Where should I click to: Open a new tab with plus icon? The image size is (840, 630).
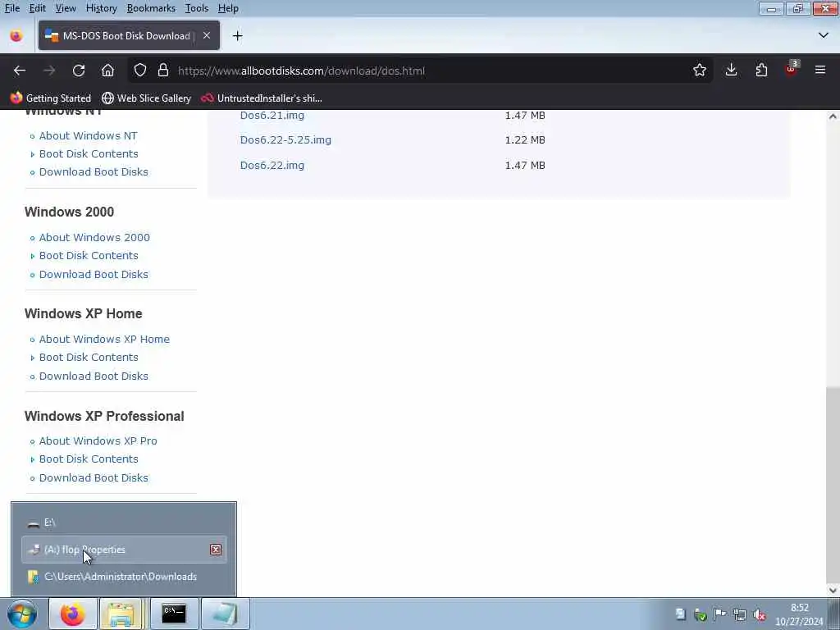237,36
